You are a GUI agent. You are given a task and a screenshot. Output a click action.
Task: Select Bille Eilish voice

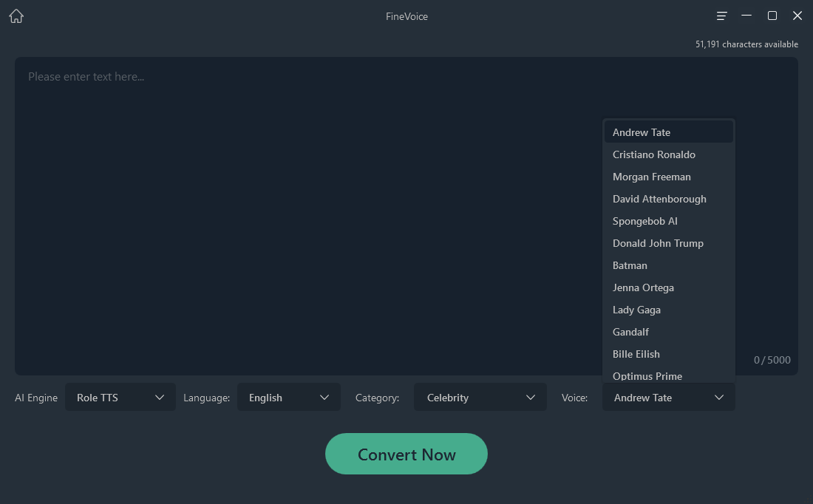(x=668, y=354)
